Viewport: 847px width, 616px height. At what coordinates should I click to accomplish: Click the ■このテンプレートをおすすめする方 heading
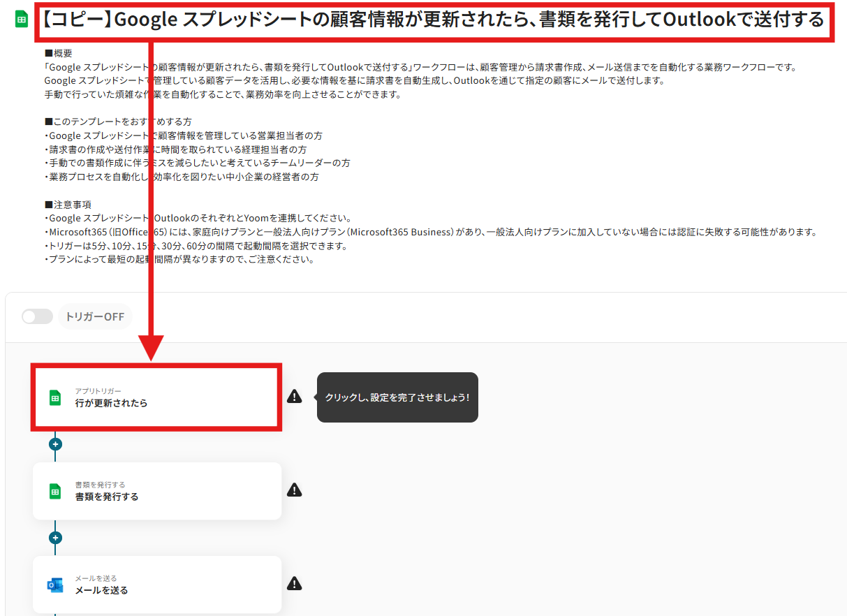pyautogui.click(x=118, y=122)
